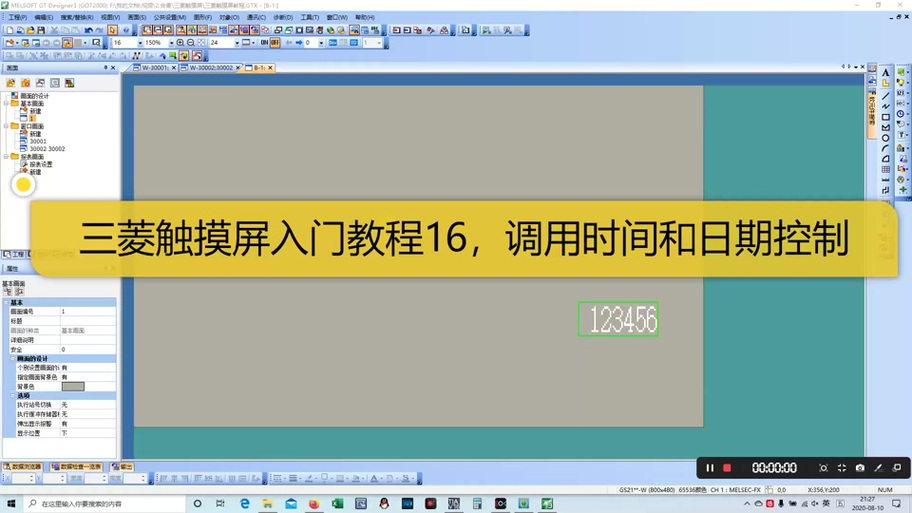Click the Windows search box

pos(102,504)
